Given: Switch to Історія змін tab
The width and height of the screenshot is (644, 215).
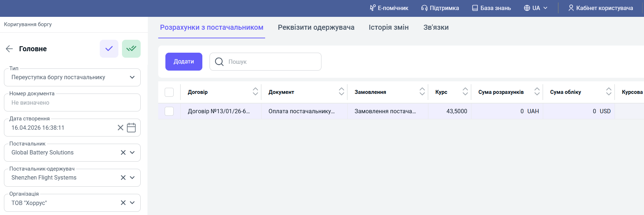Looking at the screenshot, I should click(x=389, y=27).
